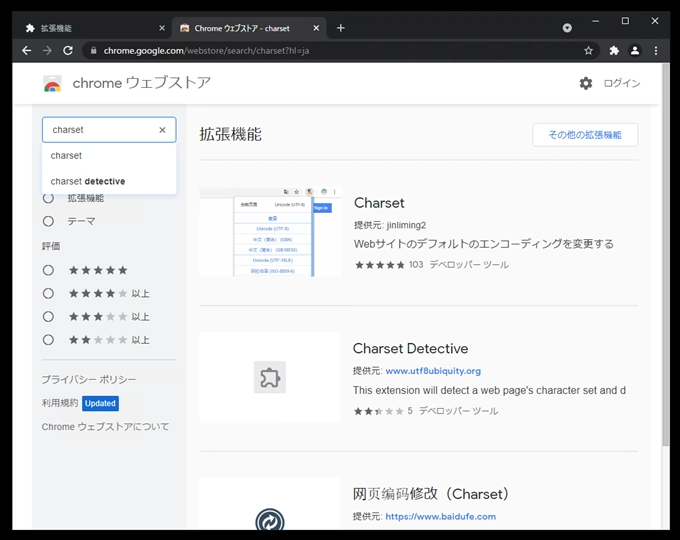Screen dimensions: 680x540
Task: Click the Charset Detective star rating
Action: [x=379, y=411]
